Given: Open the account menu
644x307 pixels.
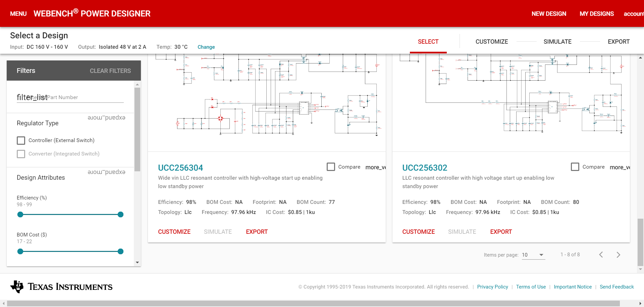Looking at the screenshot, I should [x=634, y=14].
